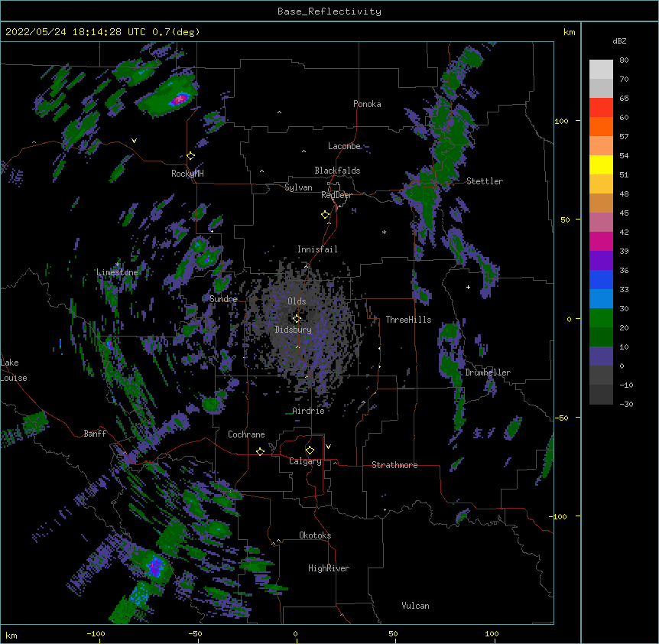Click the Okotoks label

click(315, 535)
